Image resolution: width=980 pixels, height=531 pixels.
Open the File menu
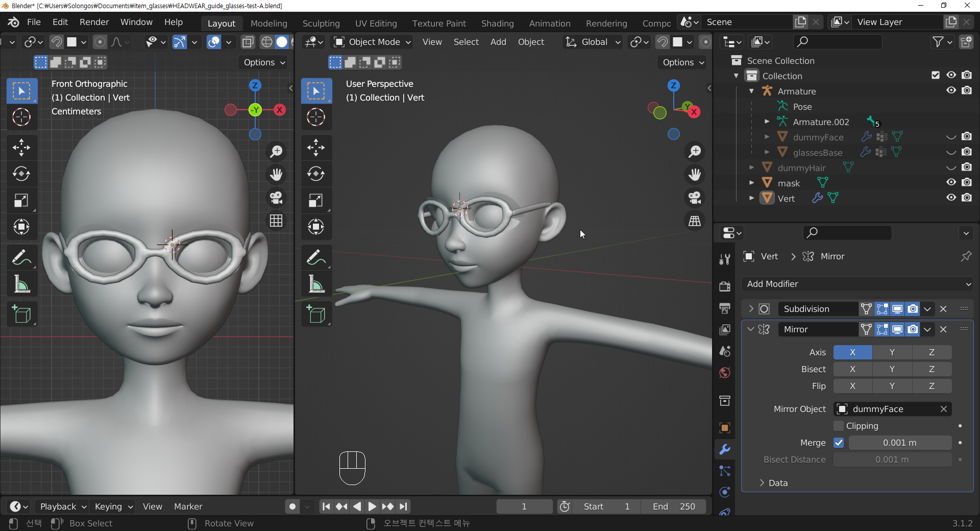[34, 22]
